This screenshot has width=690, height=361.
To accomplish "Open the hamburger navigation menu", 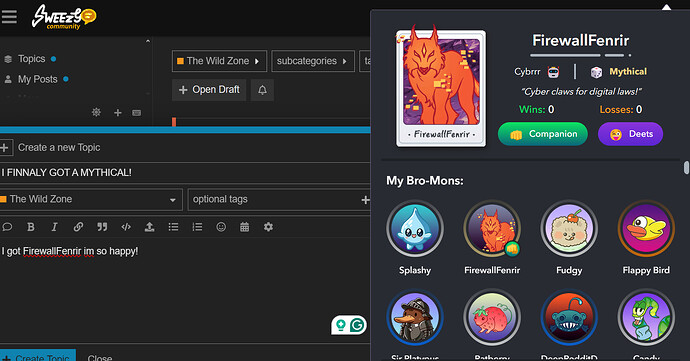I will point(9,17).
